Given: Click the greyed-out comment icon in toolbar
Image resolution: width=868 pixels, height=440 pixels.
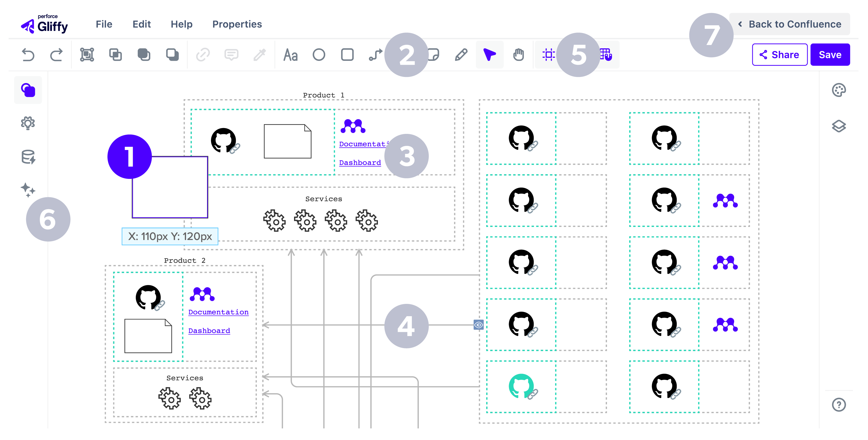Looking at the screenshot, I should click(232, 55).
